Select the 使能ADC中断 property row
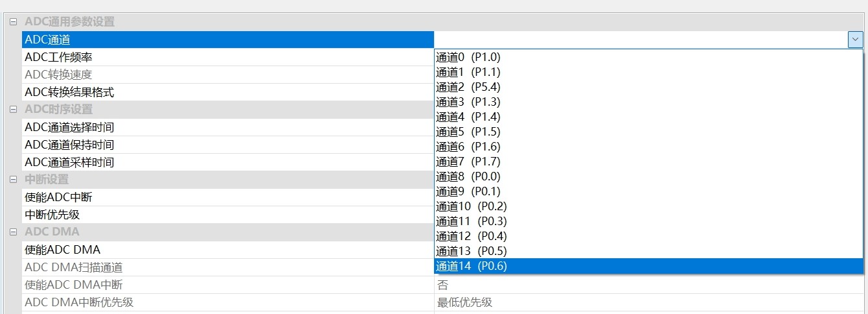The width and height of the screenshot is (868, 314). [x=228, y=197]
